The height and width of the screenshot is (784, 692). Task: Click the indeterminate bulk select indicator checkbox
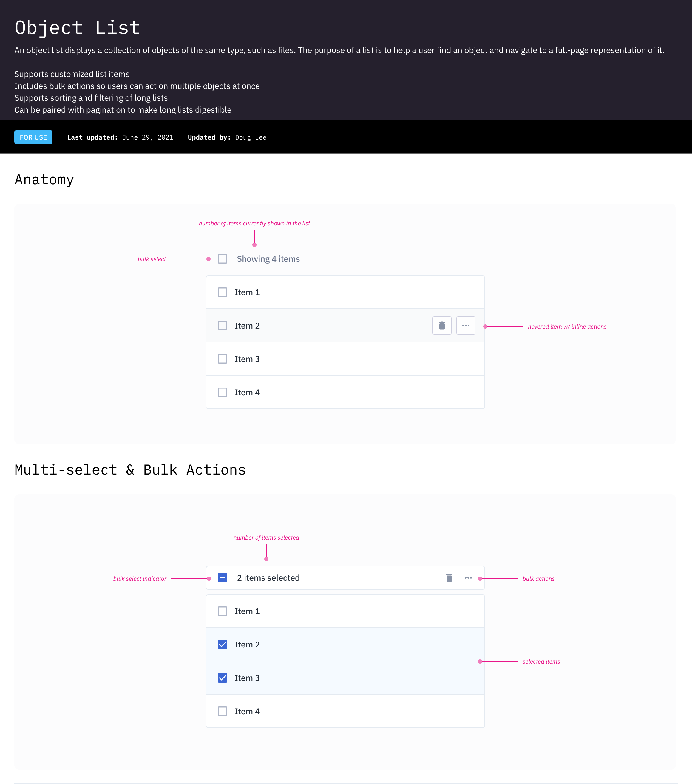pyautogui.click(x=222, y=578)
